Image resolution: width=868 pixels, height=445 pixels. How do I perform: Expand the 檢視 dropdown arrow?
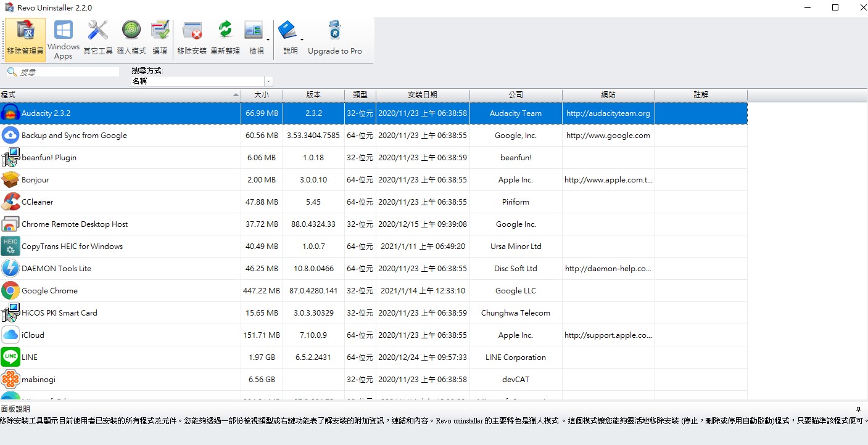[x=268, y=39]
